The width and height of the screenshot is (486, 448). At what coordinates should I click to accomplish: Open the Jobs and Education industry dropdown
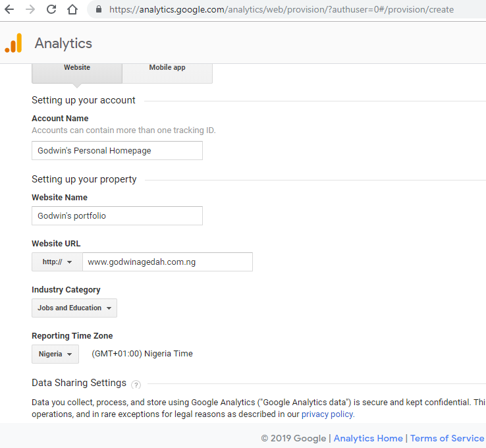(74, 308)
